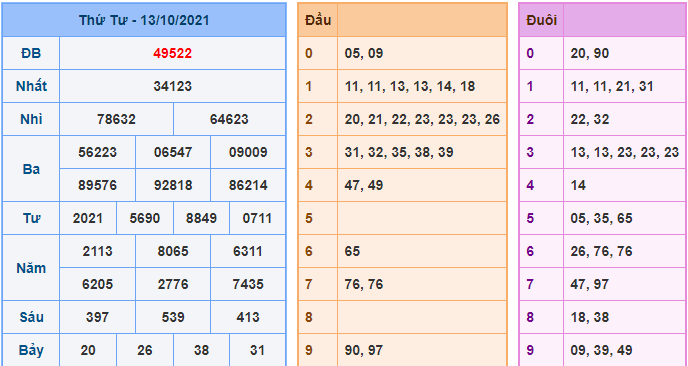The height and width of the screenshot is (366, 688).
Task: Click the Sáu row label
Action: pos(31,317)
